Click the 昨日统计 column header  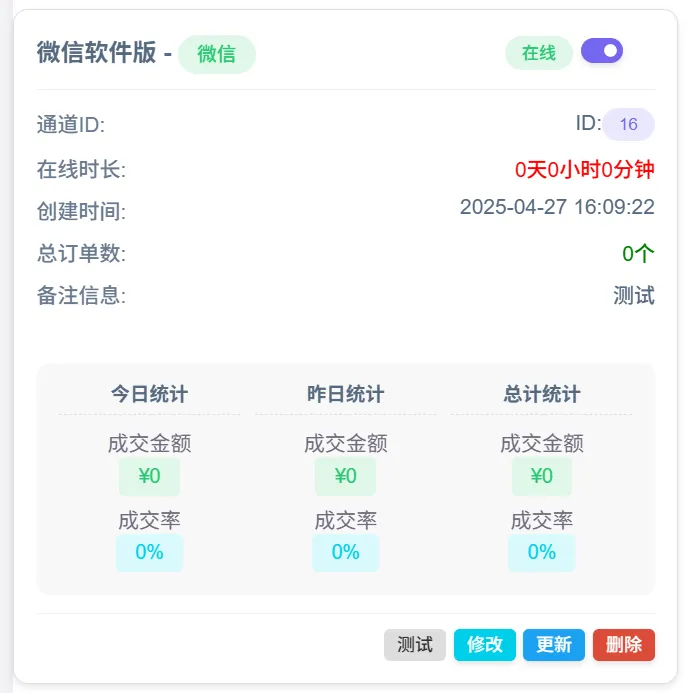pyautogui.click(x=345, y=394)
